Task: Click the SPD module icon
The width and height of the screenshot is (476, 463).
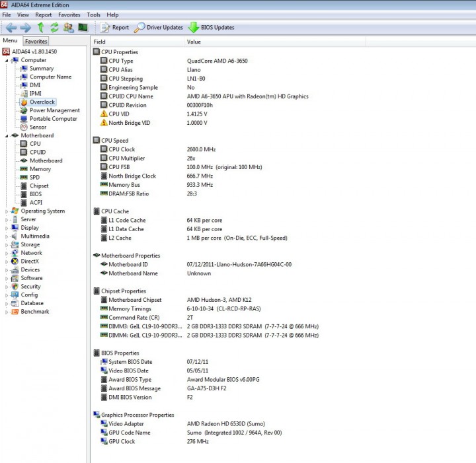Action: [x=24, y=178]
